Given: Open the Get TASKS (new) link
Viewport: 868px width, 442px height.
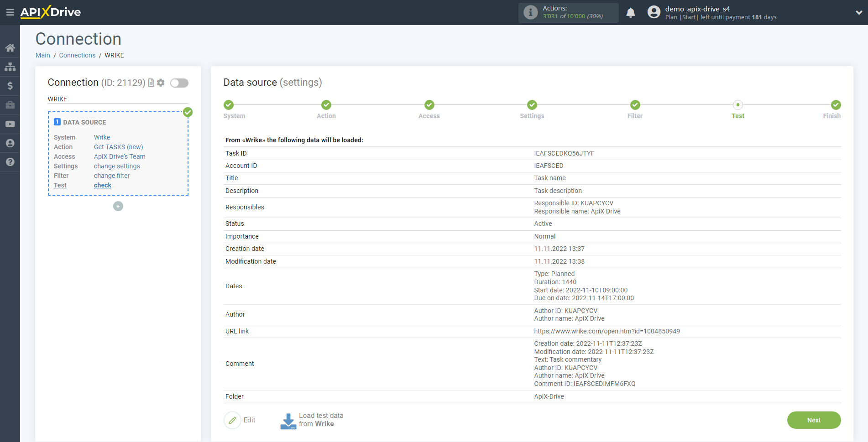Looking at the screenshot, I should pos(119,147).
